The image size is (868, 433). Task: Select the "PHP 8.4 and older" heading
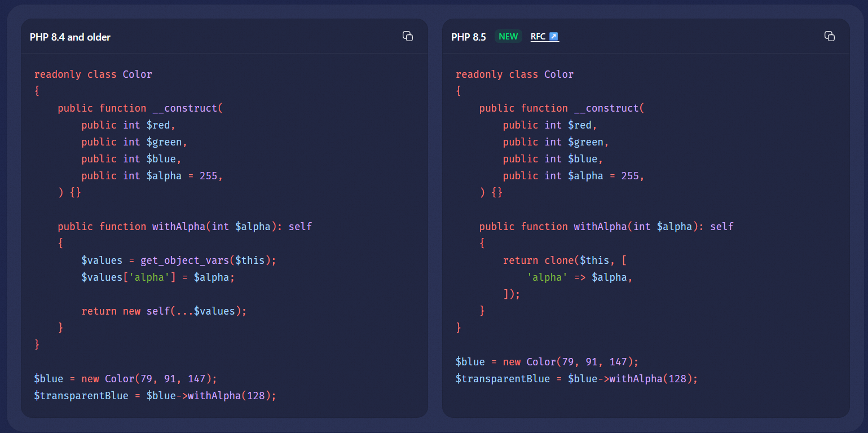(x=70, y=37)
